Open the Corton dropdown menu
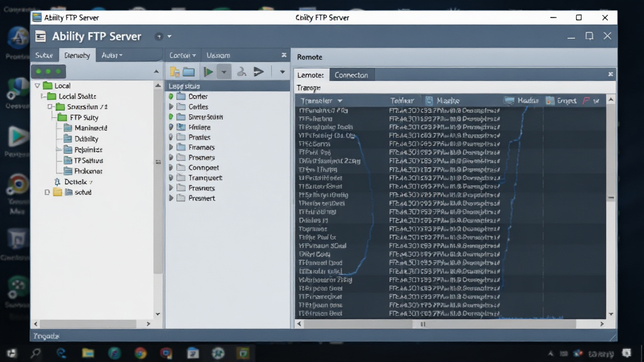Image resolution: width=644 pixels, height=362 pixels. [x=182, y=55]
